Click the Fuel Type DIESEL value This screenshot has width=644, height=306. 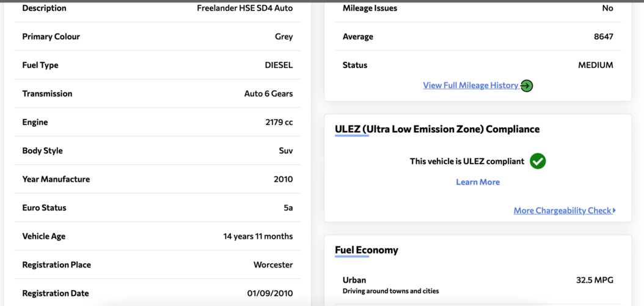pos(279,65)
